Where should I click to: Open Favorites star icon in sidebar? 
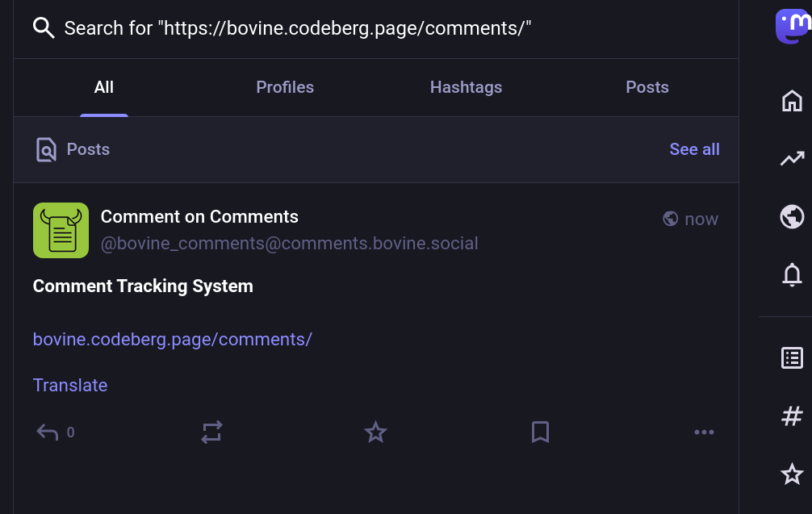point(792,474)
